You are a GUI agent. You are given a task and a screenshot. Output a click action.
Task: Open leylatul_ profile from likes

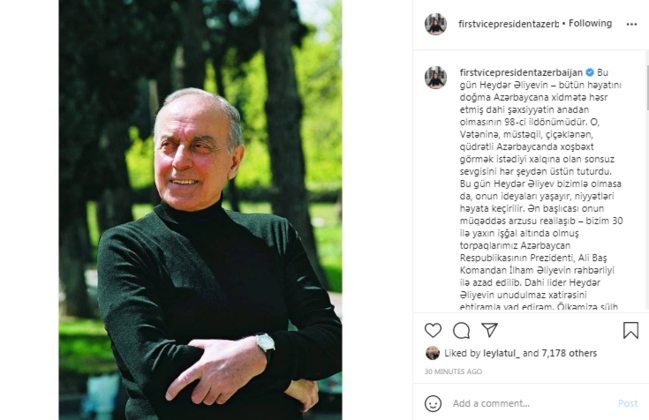[x=501, y=353]
